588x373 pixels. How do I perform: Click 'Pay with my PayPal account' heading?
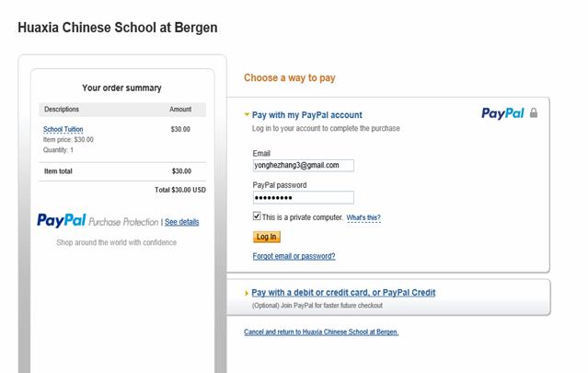(306, 115)
